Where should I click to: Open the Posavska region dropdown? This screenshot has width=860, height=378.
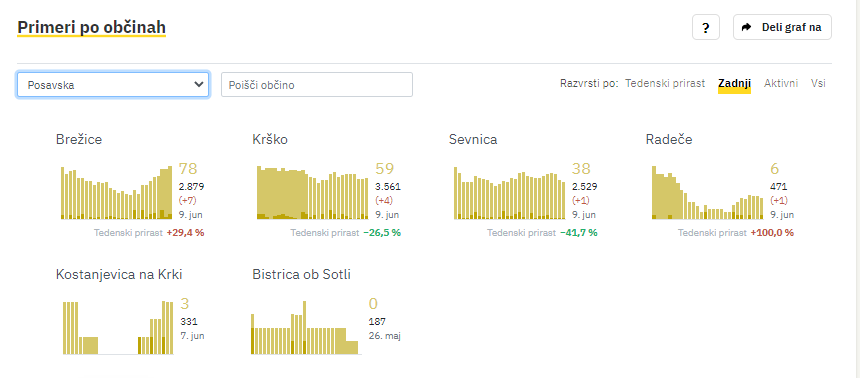(113, 84)
